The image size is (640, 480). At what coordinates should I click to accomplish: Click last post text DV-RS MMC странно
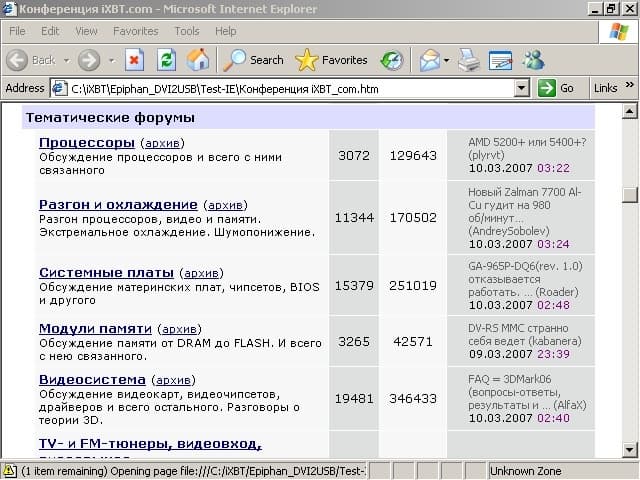pyautogui.click(x=518, y=328)
